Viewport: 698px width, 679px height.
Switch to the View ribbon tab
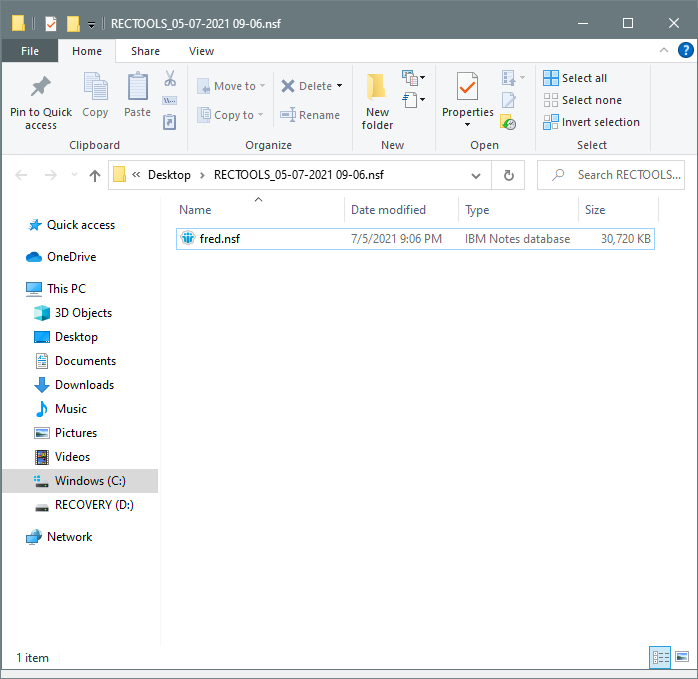click(x=201, y=51)
